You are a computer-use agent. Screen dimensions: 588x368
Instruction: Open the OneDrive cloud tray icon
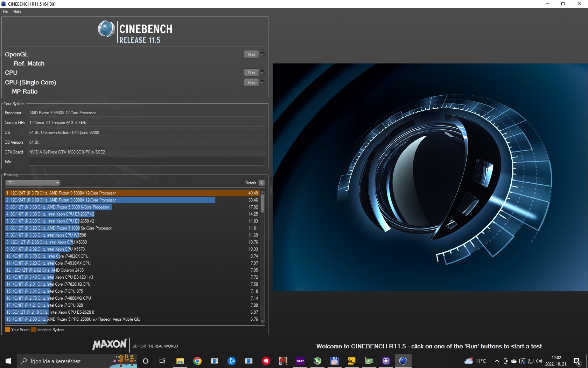pyautogui.click(x=514, y=361)
